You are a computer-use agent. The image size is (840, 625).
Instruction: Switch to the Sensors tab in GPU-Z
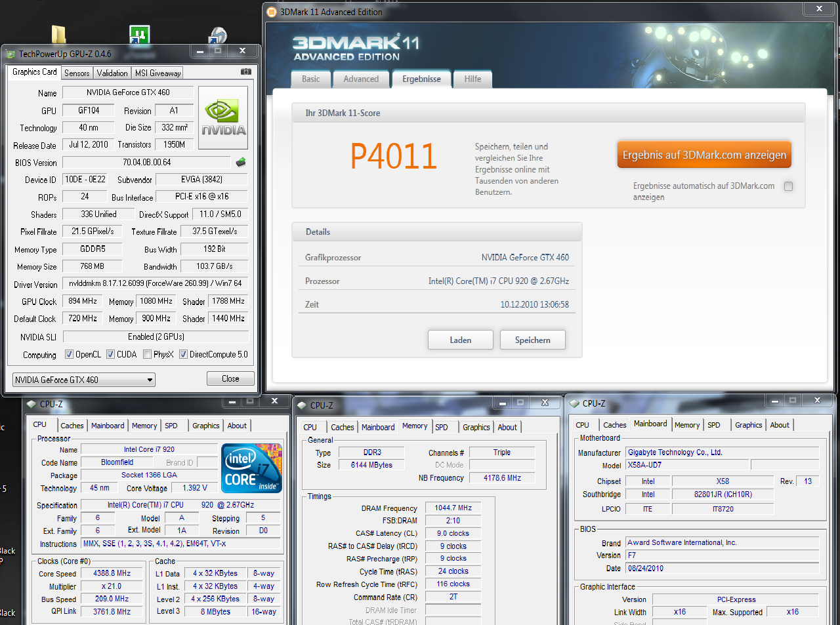coord(77,73)
